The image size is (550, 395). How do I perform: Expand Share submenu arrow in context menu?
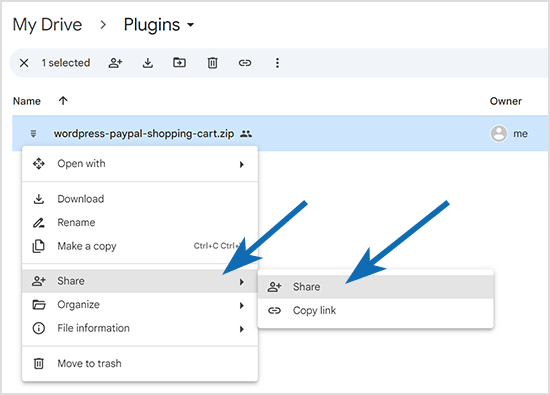coord(241,282)
